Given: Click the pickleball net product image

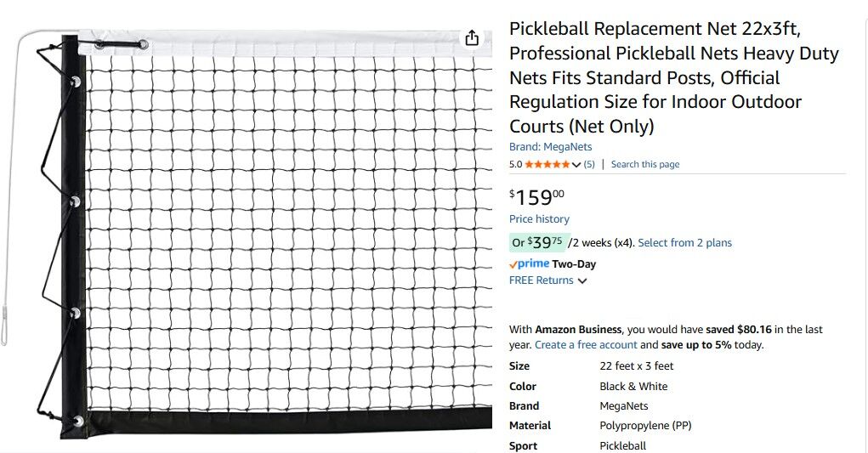Looking at the screenshot, I should (x=255, y=229).
